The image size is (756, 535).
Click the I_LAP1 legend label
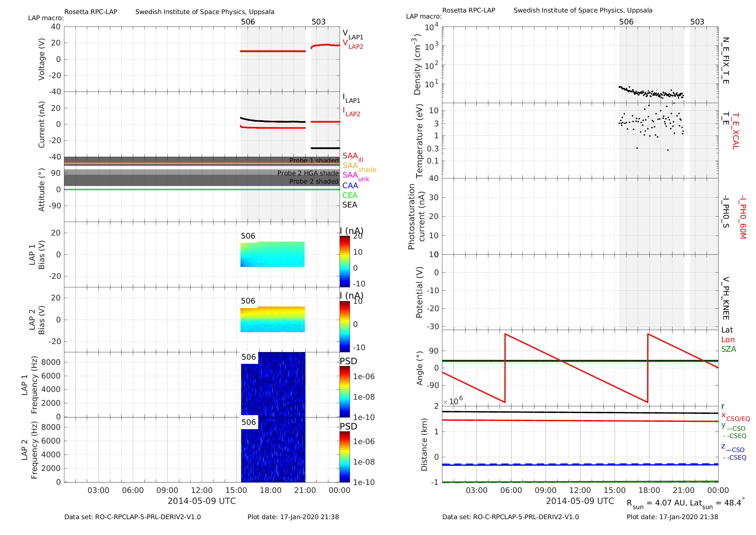(351, 98)
